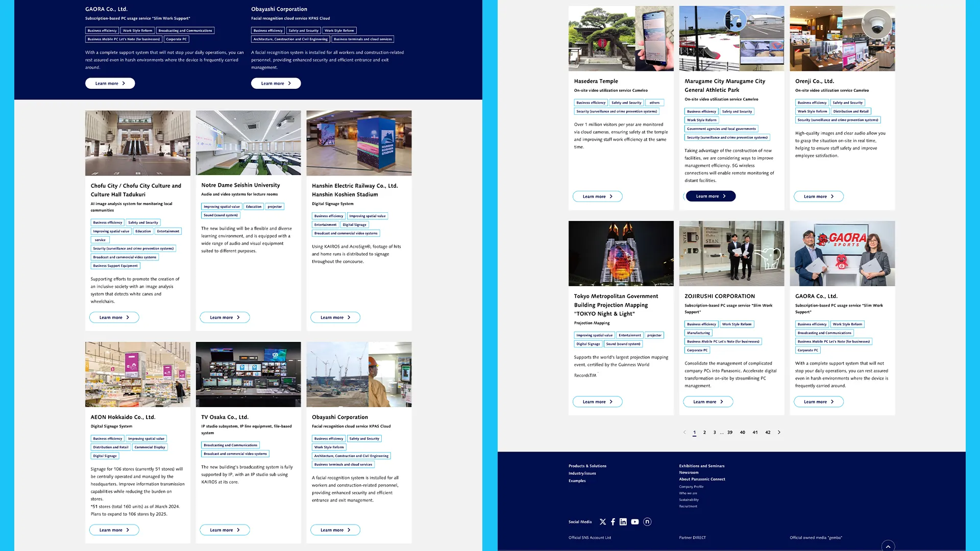Open the GAORA Sports photo
This screenshot has height=551, width=980.
pyautogui.click(x=843, y=254)
